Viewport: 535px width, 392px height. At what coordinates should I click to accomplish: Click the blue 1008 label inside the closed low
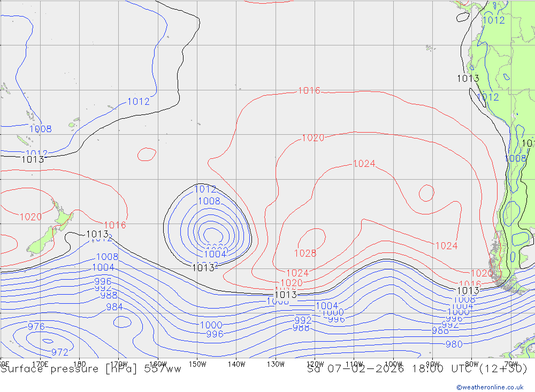point(209,201)
